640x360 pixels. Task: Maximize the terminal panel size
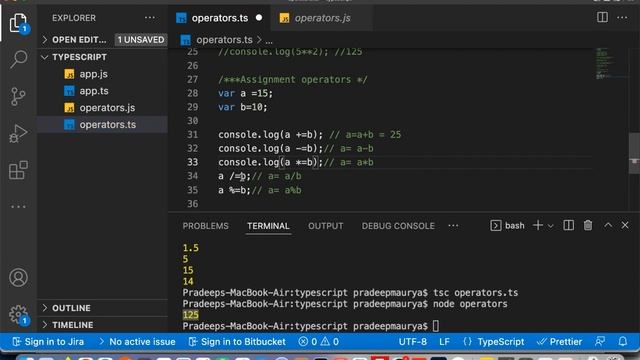608,225
